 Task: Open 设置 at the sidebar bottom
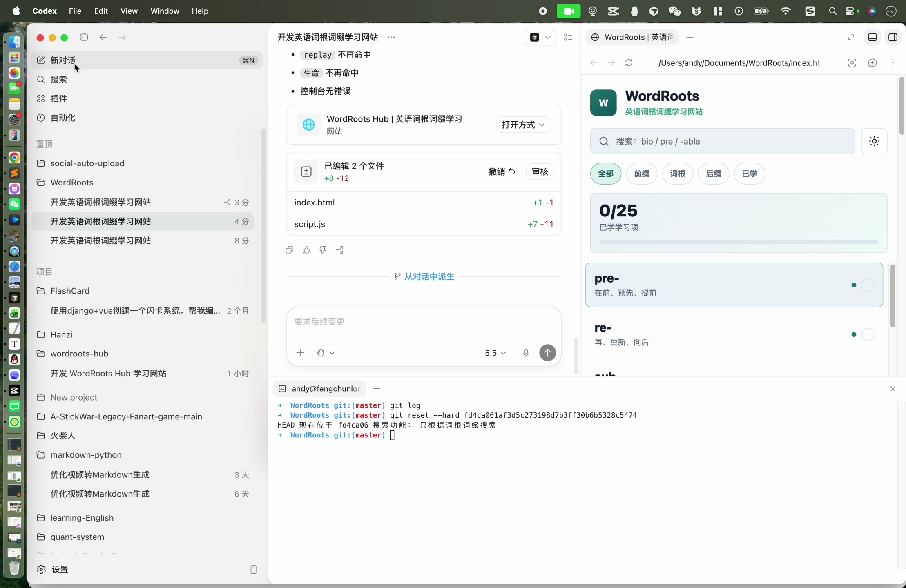pyautogui.click(x=53, y=570)
